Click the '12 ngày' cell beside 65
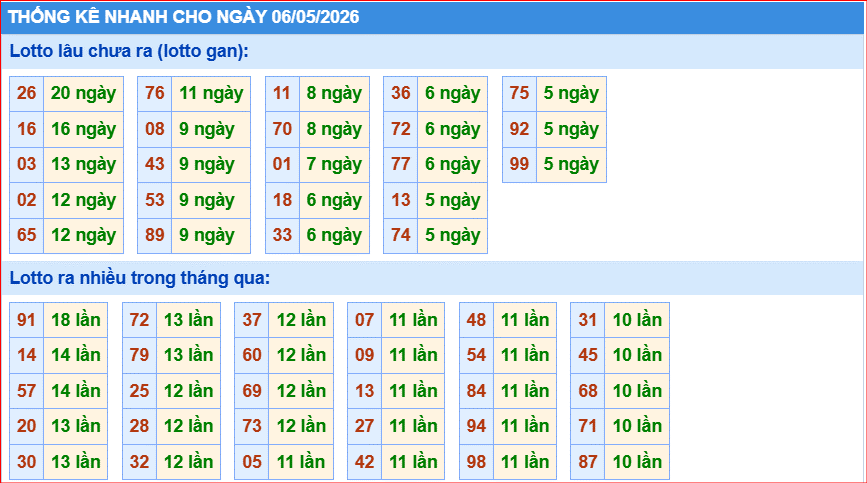This screenshot has width=867, height=483. point(83,235)
